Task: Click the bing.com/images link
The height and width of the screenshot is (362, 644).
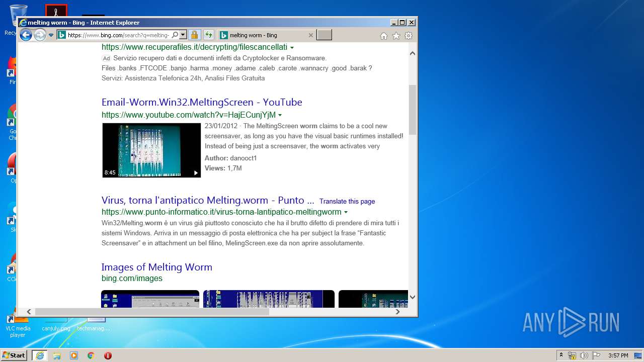Action: pyautogui.click(x=132, y=278)
